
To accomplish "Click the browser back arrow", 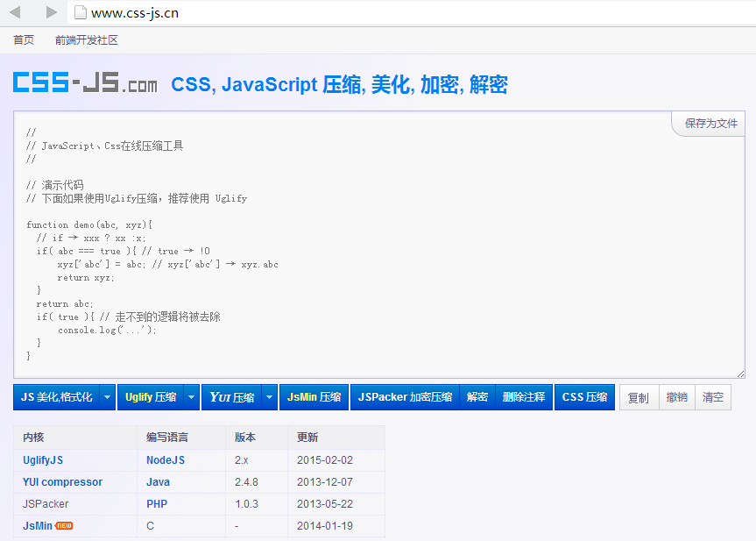I will pos(15,12).
